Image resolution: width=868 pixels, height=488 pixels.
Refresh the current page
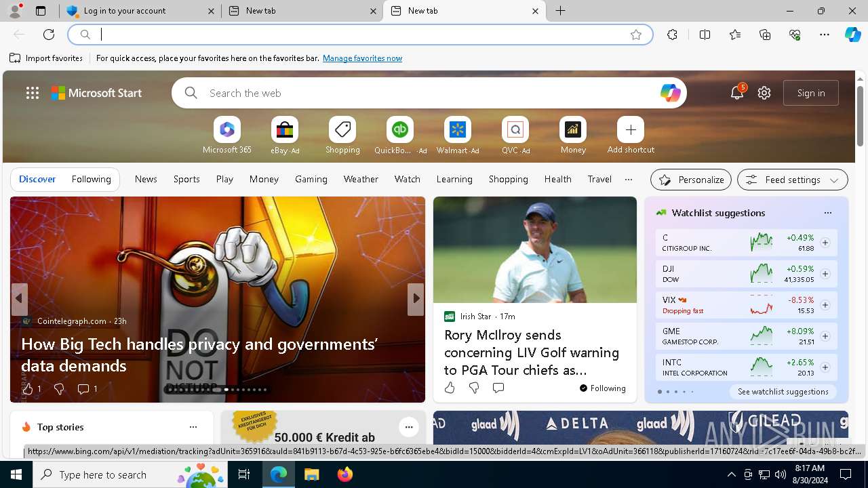click(49, 35)
